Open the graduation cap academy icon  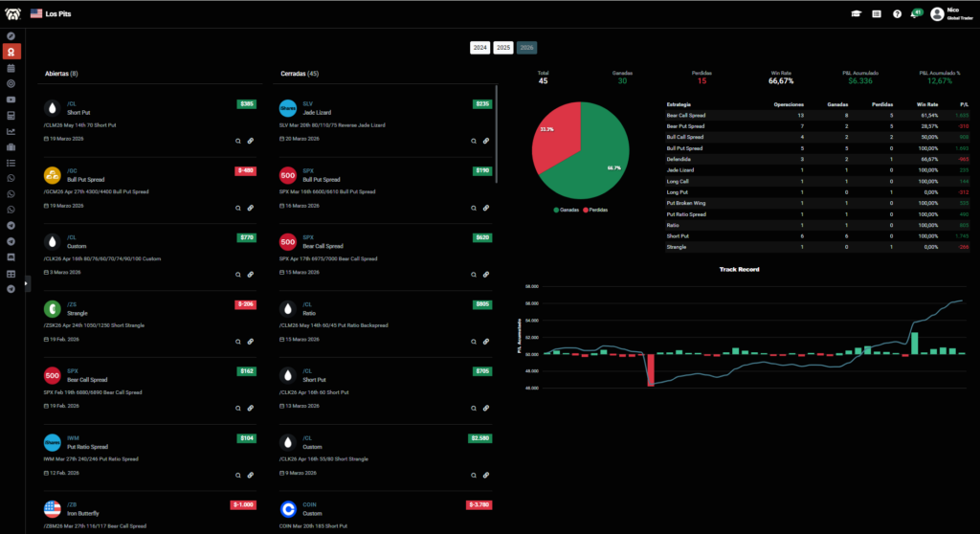855,13
